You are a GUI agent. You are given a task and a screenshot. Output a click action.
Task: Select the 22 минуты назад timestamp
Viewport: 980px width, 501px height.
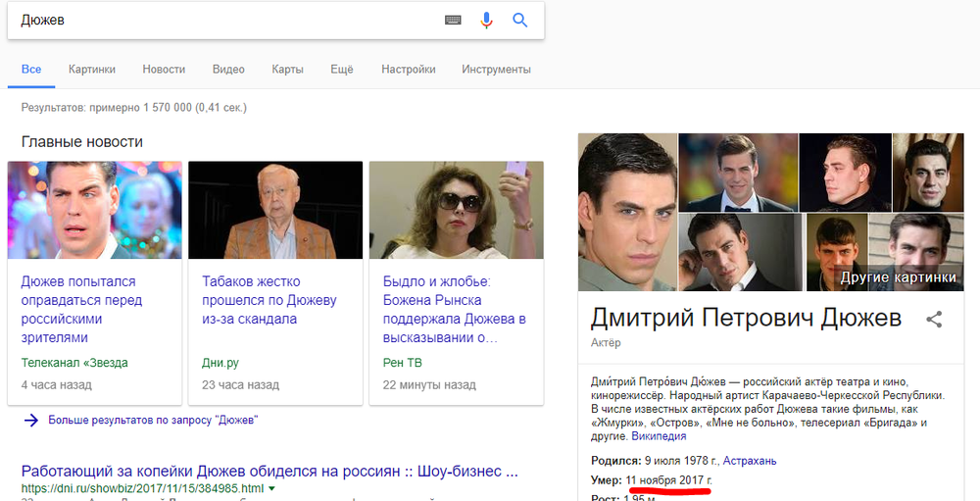[x=429, y=384]
